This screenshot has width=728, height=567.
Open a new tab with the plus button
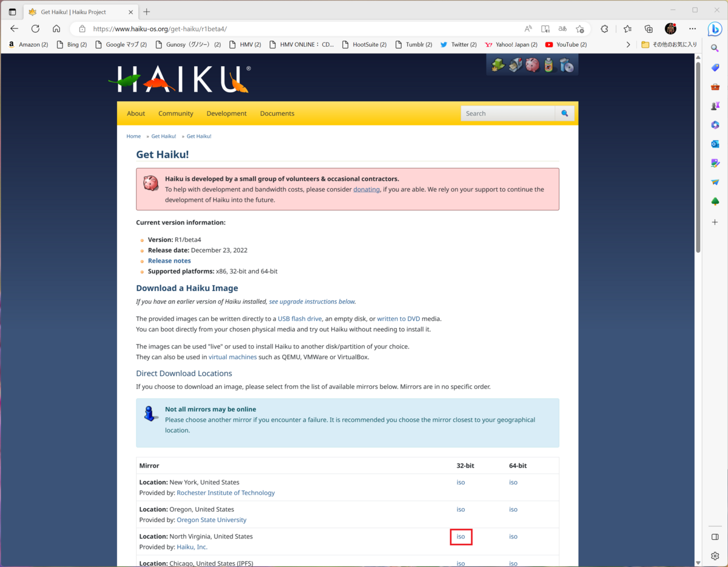(146, 12)
